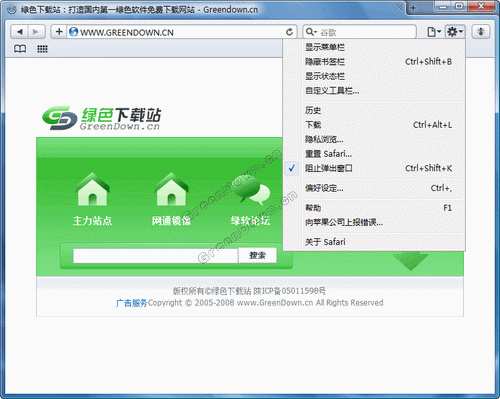This screenshot has width=500, height=399.
Task: Select 隐藏书签栏 menu entry
Action: pyautogui.click(x=374, y=62)
